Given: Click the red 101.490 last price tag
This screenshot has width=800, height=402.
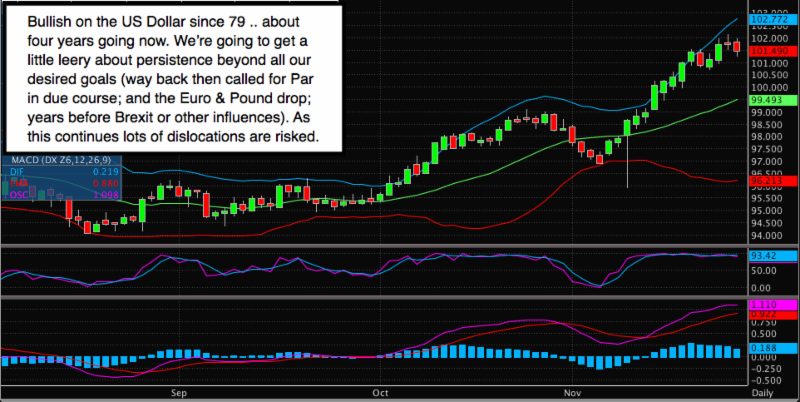Looking at the screenshot, I should pos(770,47).
